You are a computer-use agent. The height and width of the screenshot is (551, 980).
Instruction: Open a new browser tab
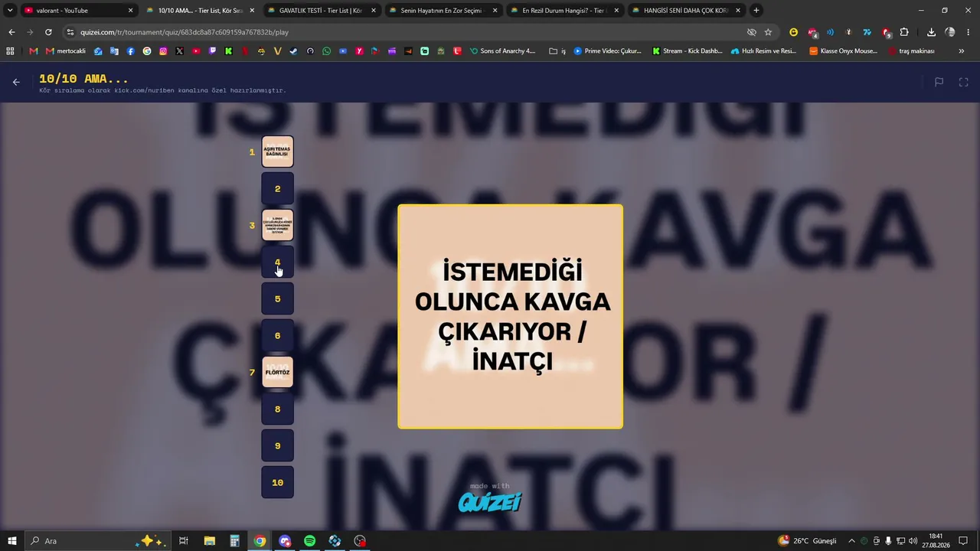[x=756, y=11]
